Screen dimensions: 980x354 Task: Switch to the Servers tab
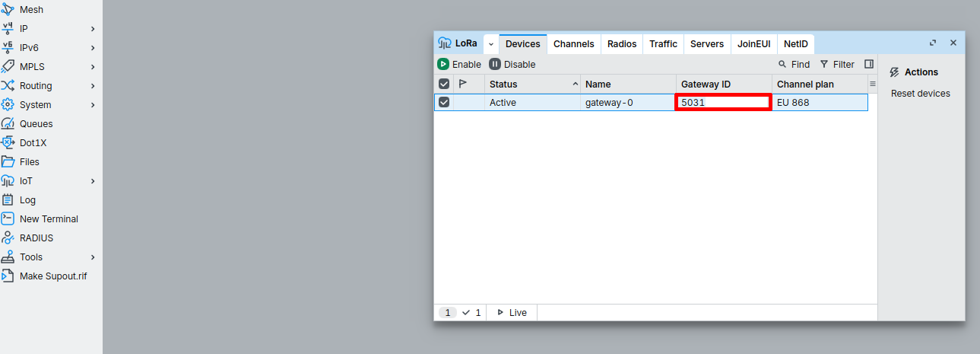click(x=706, y=44)
